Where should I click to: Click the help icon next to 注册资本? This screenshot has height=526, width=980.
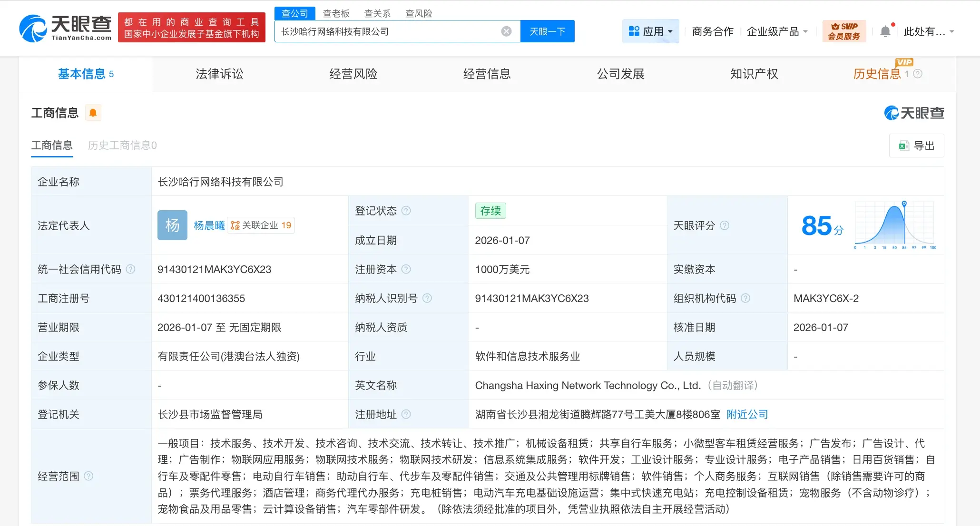406,269
